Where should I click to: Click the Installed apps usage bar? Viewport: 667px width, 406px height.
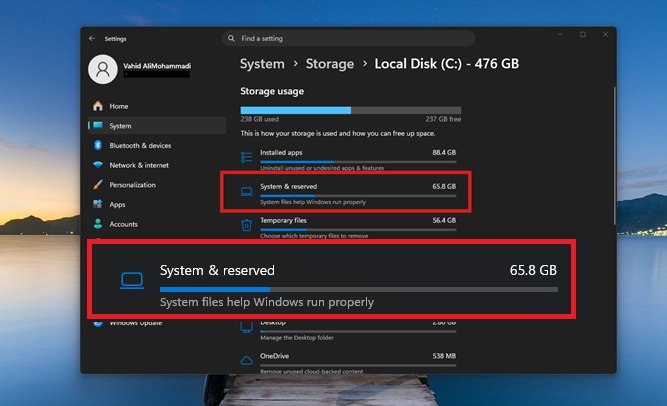358,162
